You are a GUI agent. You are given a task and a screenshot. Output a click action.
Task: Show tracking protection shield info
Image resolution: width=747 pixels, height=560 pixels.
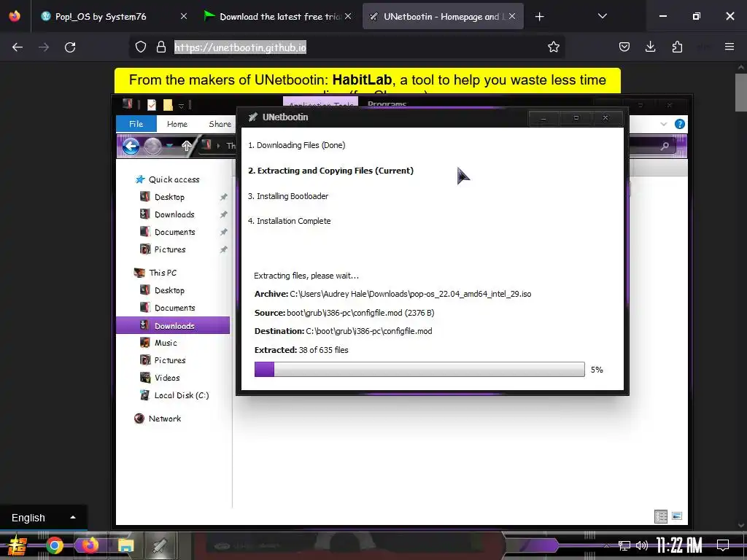click(x=141, y=47)
